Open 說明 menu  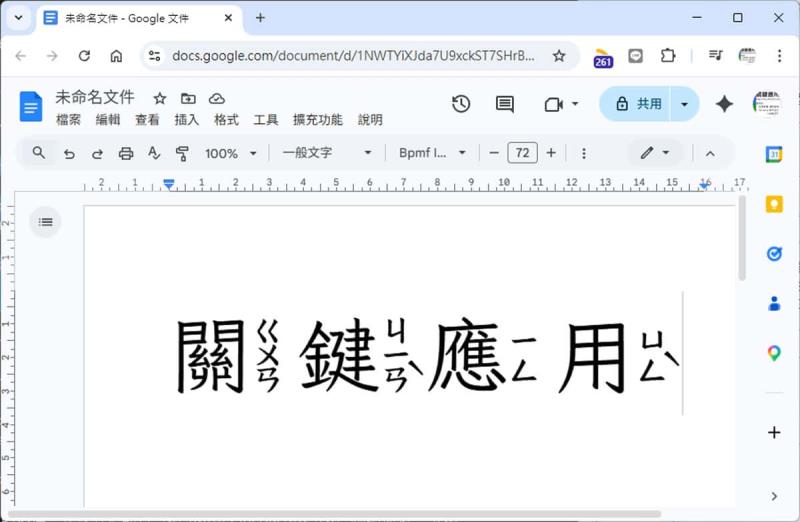point(370,120)
